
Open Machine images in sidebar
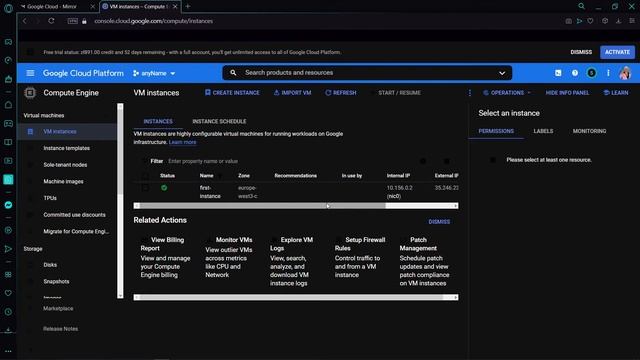coord(63,182)
